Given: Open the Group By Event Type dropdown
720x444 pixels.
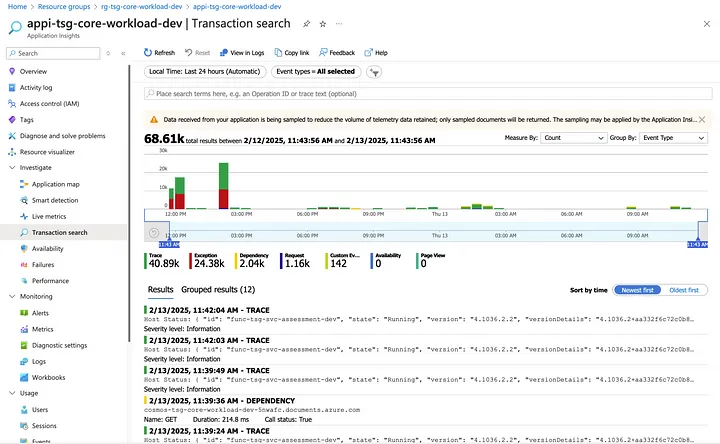Looking at the screenshot, I should [x=673, y=138].
